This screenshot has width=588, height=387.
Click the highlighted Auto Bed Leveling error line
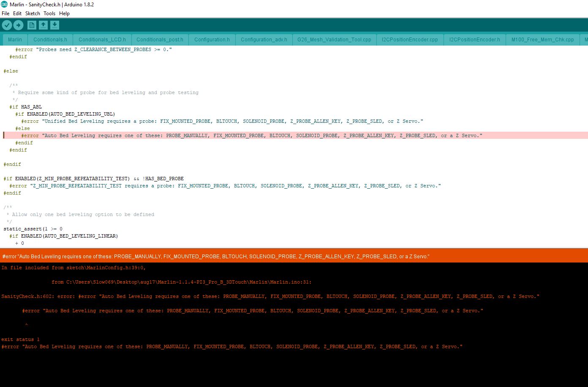251,135
